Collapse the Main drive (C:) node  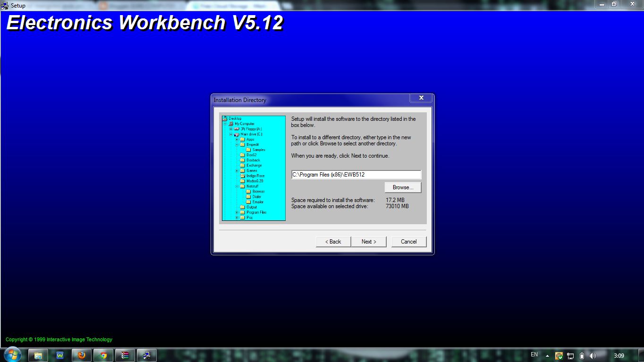(231, 134)
